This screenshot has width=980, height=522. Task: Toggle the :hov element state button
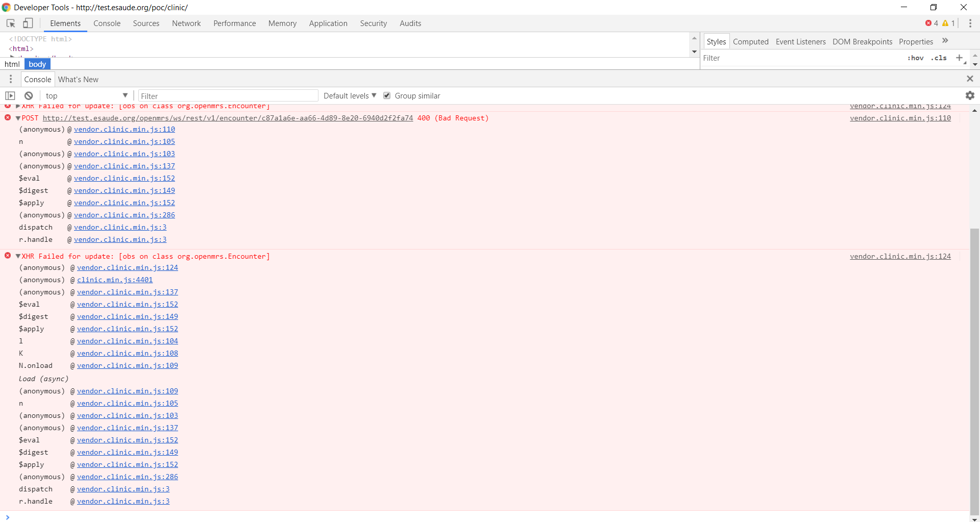(x=916, y=58)
